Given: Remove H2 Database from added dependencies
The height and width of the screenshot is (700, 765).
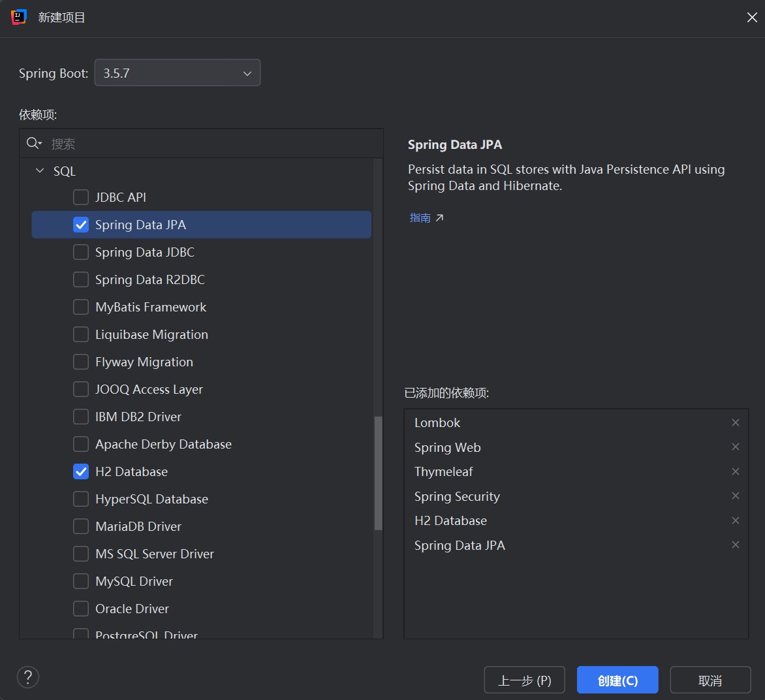Looking at the screenshot, I should 735,520.
